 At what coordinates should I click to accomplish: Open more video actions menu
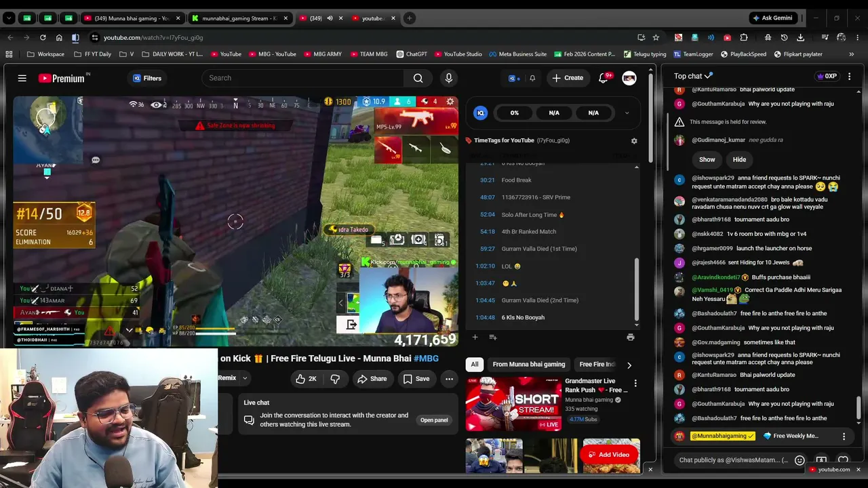pyautogui.click(x=449, y=379)
